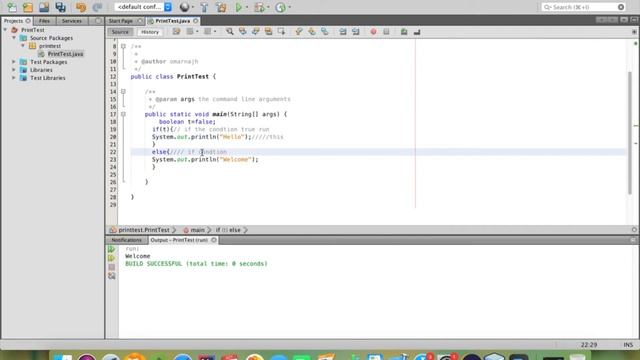Click the Uncomment icon in editor toolbar

(417, 32)
